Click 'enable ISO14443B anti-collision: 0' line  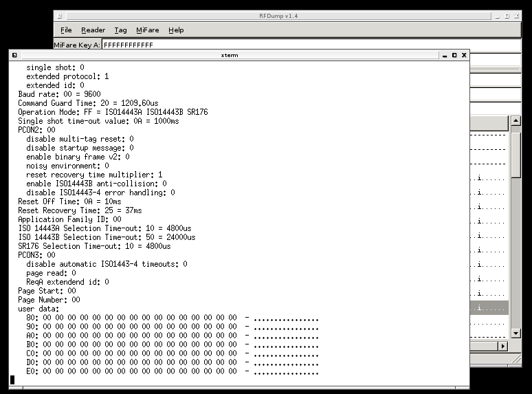pos(96,184)
